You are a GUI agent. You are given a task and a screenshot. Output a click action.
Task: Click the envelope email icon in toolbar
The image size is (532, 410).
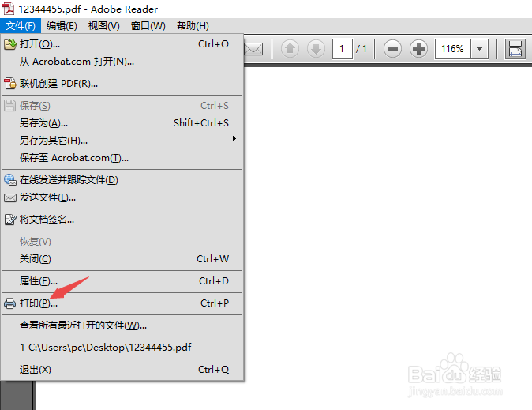[x=253, y=49]
